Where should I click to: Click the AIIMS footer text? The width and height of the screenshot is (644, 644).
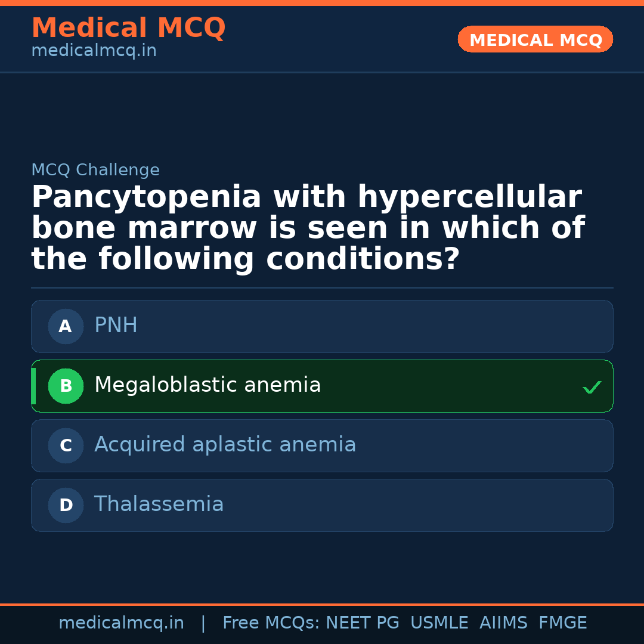coord(503,623)
